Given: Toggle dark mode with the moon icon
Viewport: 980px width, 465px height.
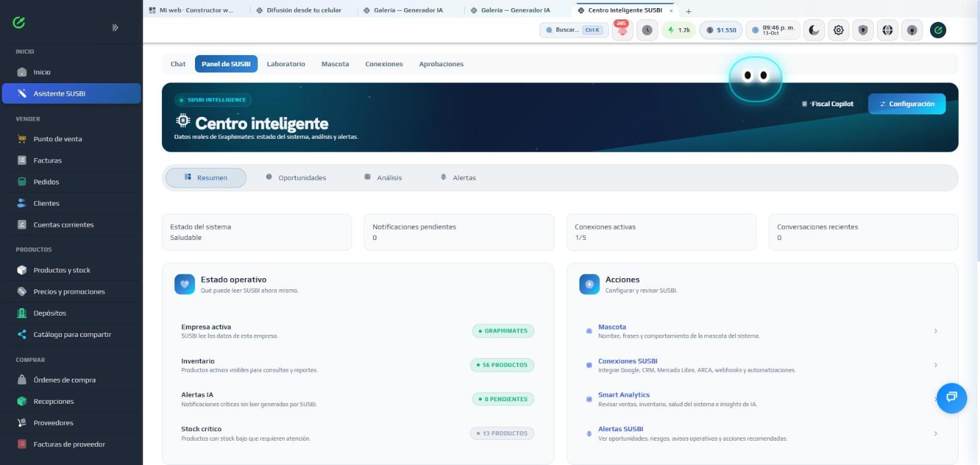Looking at the screenshot, I should (x=814, y=30).
